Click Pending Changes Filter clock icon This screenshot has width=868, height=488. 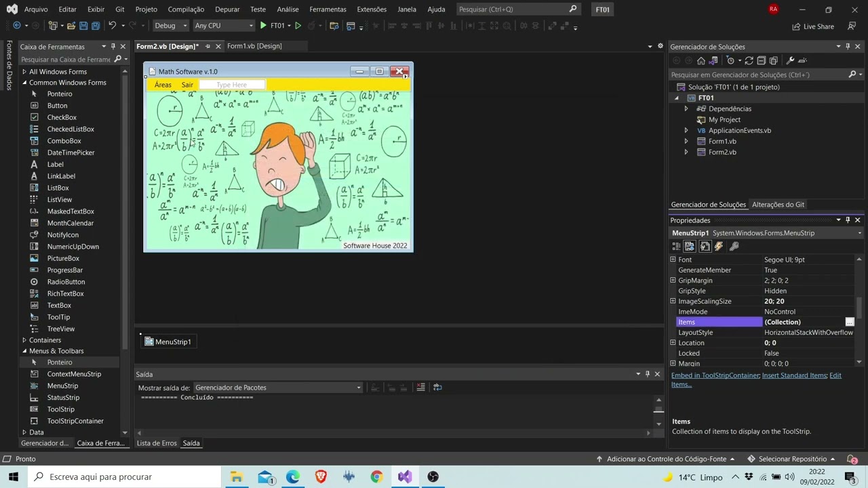click(x=731, y=60)
